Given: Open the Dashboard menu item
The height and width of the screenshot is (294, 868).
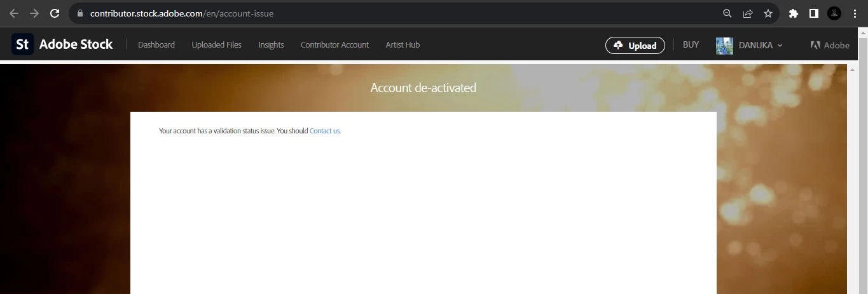Looking at the screenshot, I should point(156,45).
